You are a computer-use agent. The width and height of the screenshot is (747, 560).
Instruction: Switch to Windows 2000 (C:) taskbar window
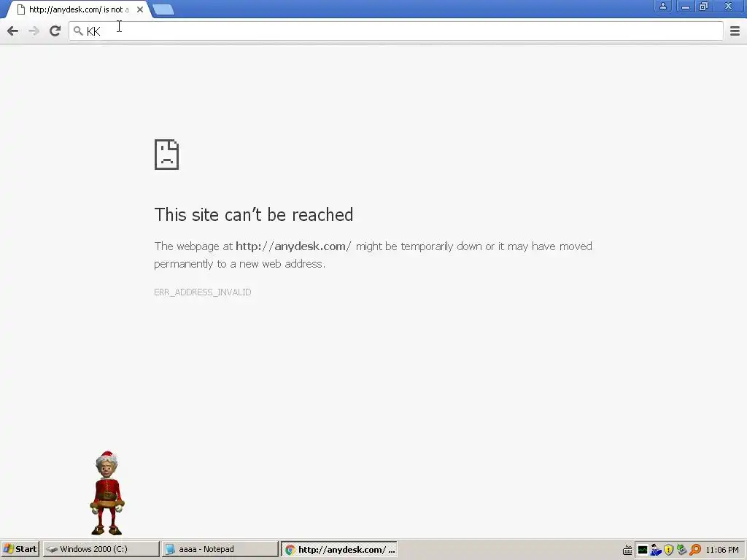click(x=101, y=549)
